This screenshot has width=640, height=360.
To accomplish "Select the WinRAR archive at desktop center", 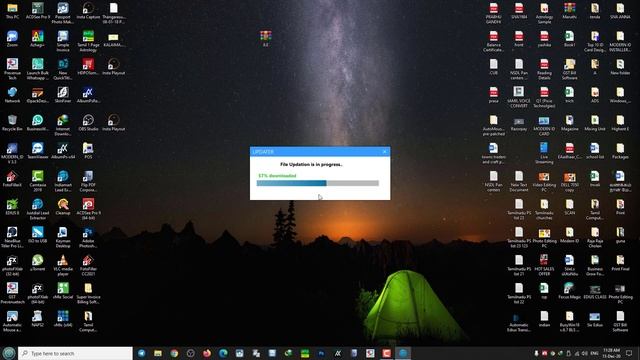I will point(266,38).
